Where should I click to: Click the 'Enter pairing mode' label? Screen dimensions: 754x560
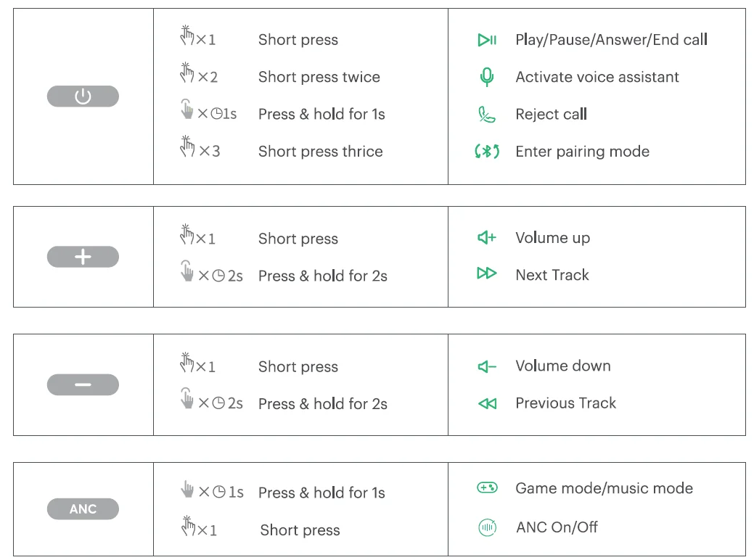[x=582, y=152]
